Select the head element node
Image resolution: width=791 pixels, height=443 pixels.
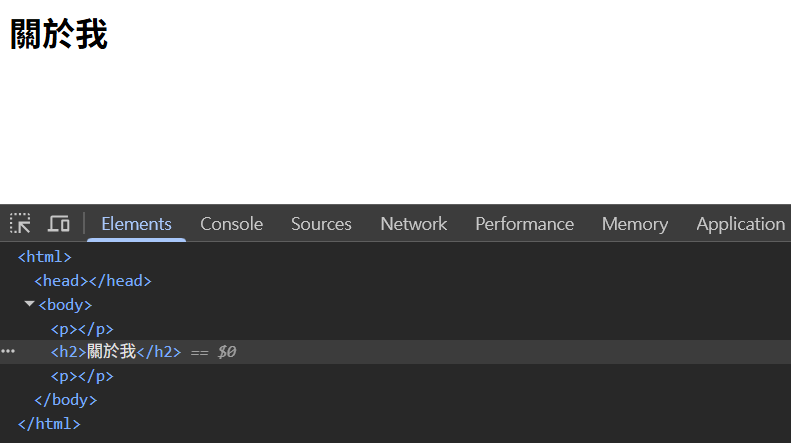[x=93, y=281]
